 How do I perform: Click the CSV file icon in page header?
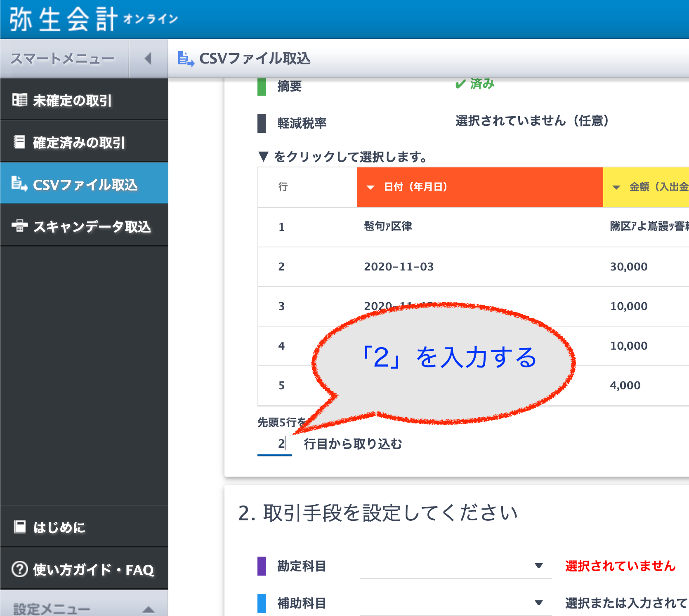coord(186,59)
